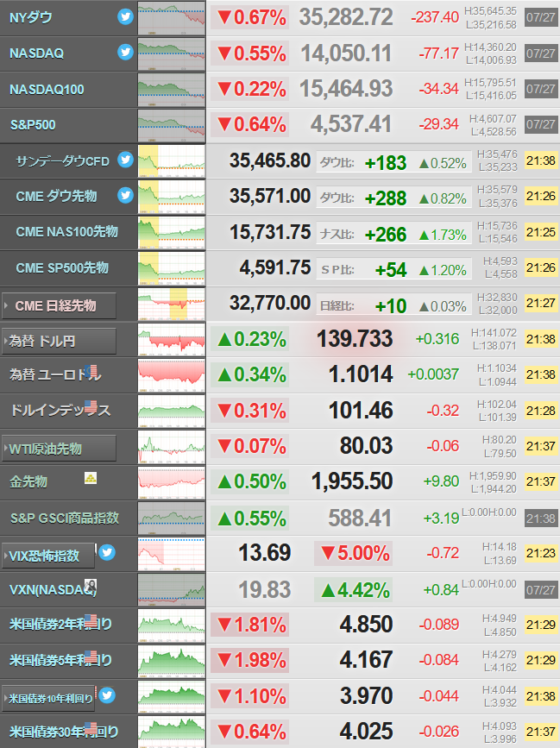Open the CME NAS100先物 link
This screenshot has height=748, width=560.
66,232
